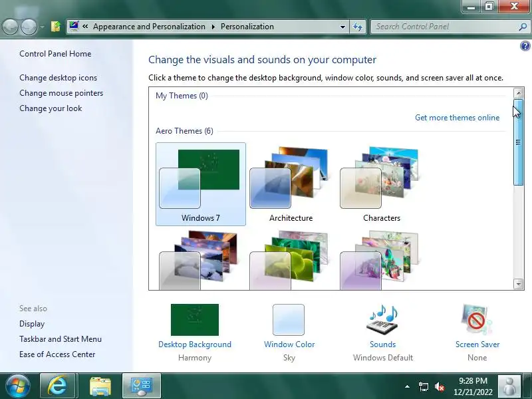The image size is (532, 399).
Task: Open the Screen Saver icon
Action: [477, 320]
